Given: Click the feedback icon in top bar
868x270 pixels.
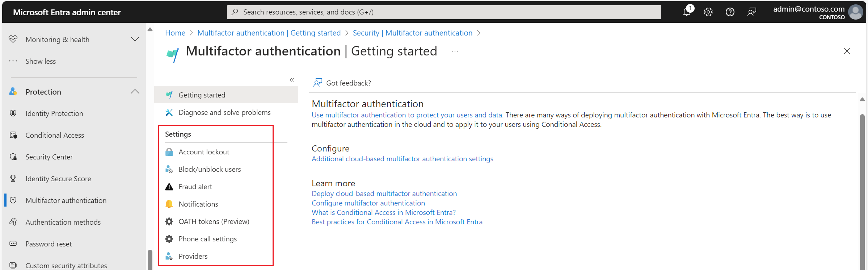Looking at the screenshot, I should (x=752, y=12).
